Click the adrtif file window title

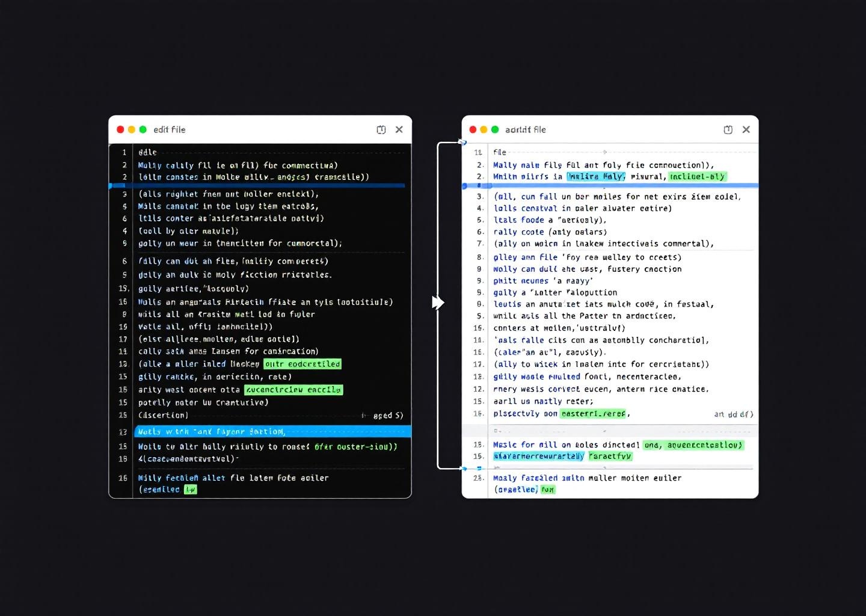coord(526,129)
